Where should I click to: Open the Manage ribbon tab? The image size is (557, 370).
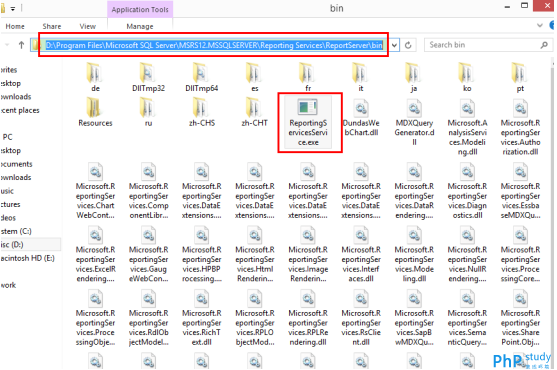[140, 26]
